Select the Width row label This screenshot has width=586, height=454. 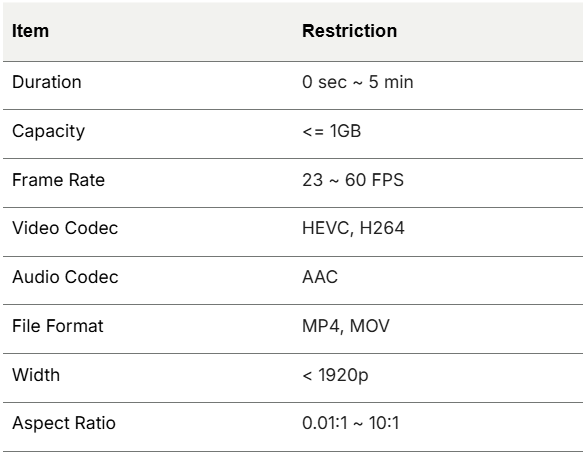(x=36, y=375)
